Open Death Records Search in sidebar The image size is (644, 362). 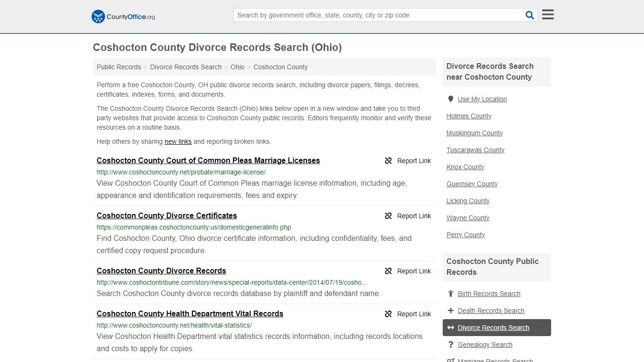tap(491, 311)
